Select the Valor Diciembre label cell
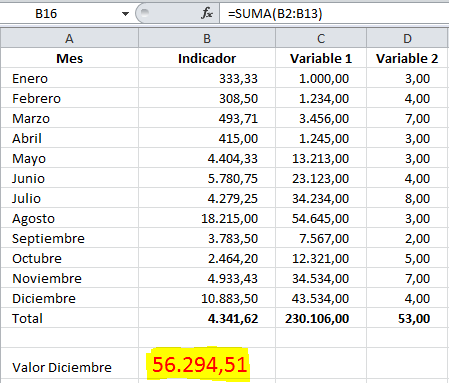 [x=69, y=363]
